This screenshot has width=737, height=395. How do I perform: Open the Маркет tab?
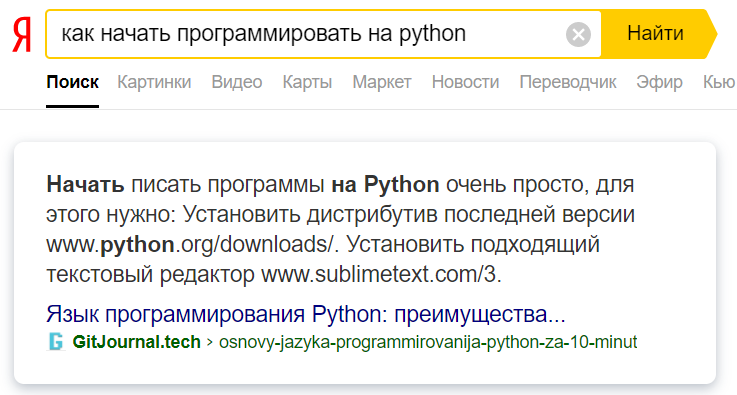tap(382, 82)
